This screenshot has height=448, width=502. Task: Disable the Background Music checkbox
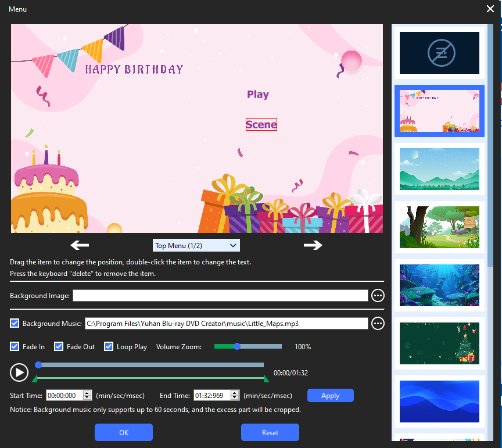(x=15, y=324)
